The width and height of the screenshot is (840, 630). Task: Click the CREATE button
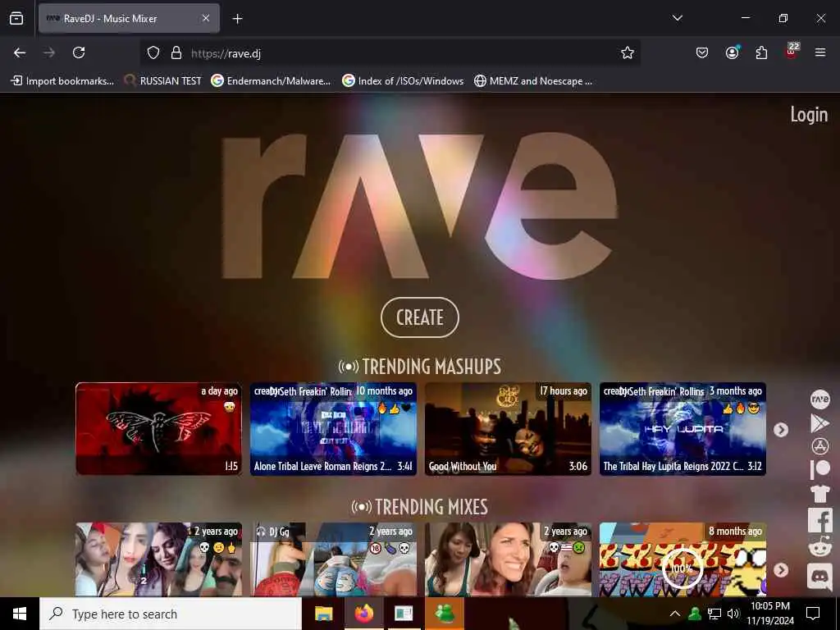tap(420, 317)
